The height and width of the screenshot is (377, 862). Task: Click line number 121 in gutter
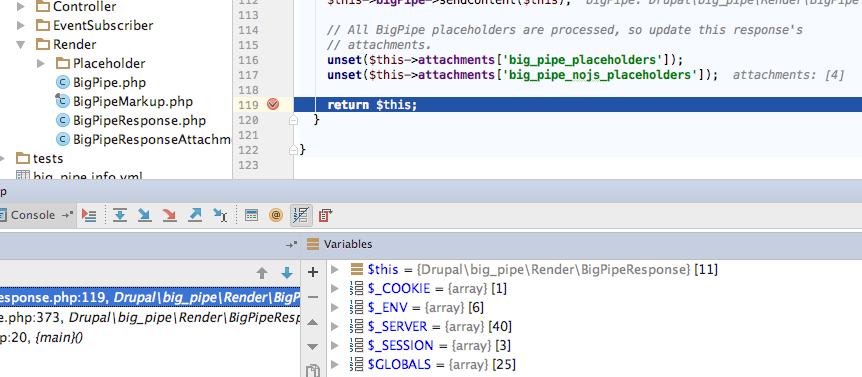248,135
